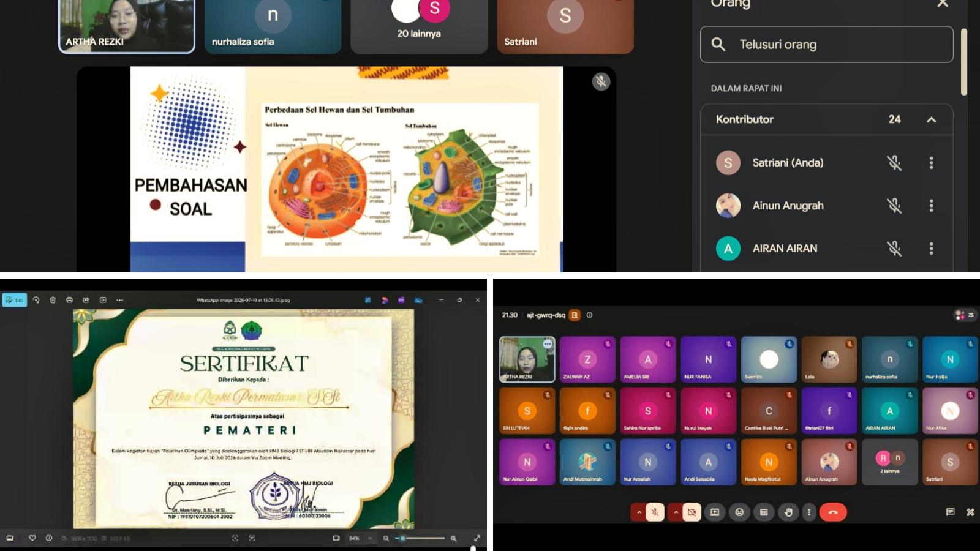
Task: Toggle the camera off button
Action: click(692, 512)
